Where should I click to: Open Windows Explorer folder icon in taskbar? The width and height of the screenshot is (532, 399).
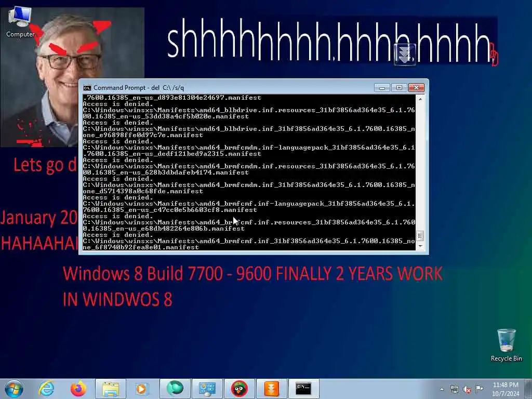tap(111, 389)
